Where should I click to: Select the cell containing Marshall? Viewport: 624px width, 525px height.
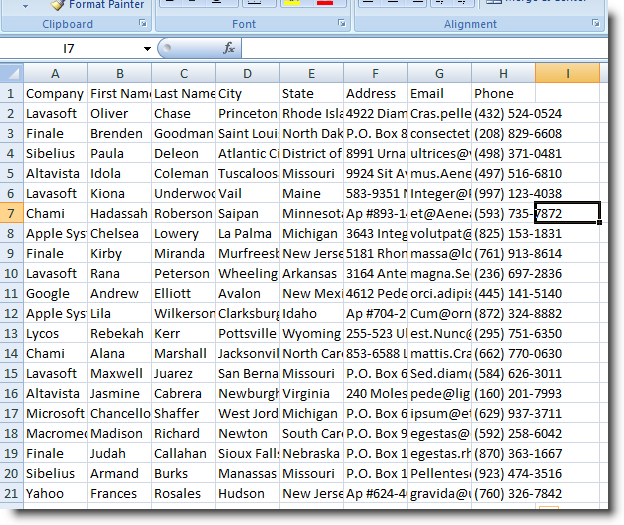click(x=183, y=353)
